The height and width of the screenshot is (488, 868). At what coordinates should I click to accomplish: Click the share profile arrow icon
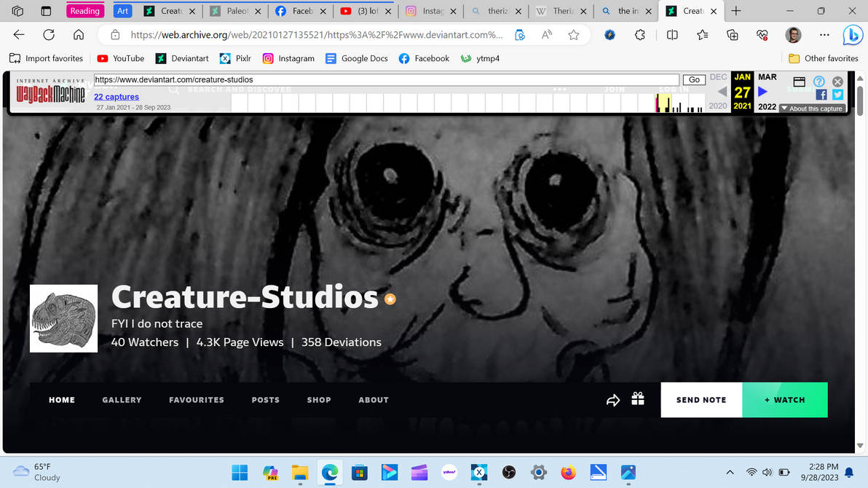click(613, 400)
